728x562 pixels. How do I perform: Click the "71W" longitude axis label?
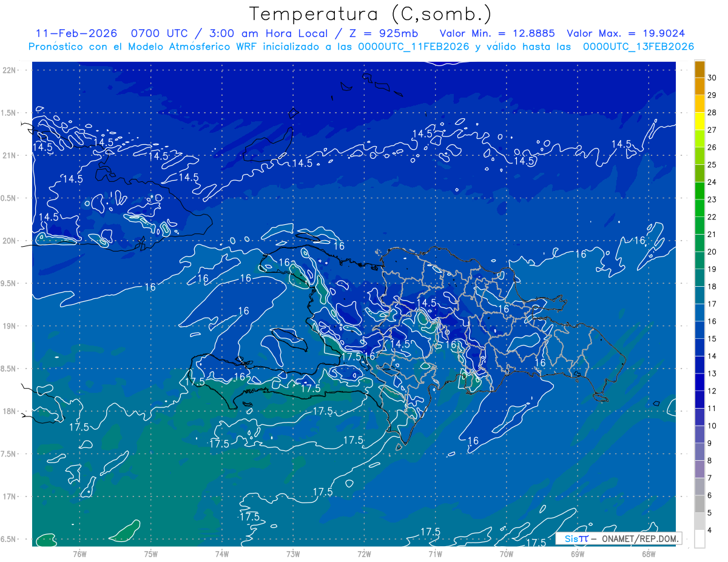(435, 554)
